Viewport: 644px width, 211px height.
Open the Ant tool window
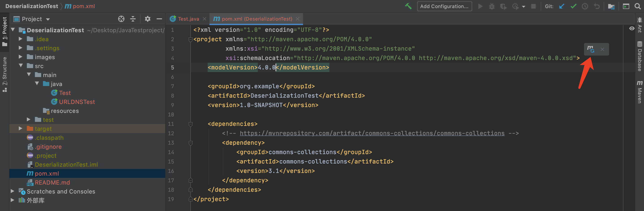(640, 25)
